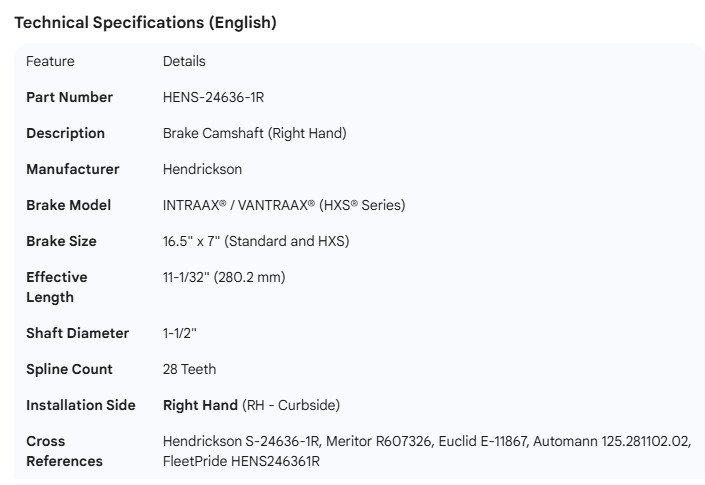The width and height of the screenshot is (705, 485).
Task: Select the Cross References row label
Action: click(64, 451)
